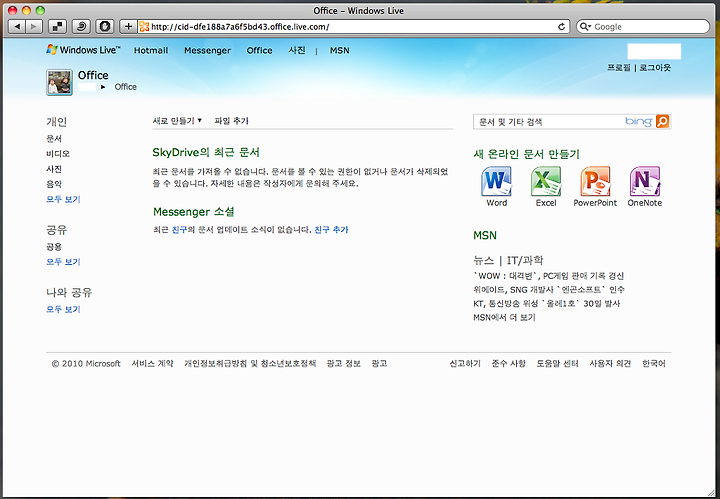Click 신고하기 in the footer
The height and width of the screenshot is (499, 720).
[465, 364]
